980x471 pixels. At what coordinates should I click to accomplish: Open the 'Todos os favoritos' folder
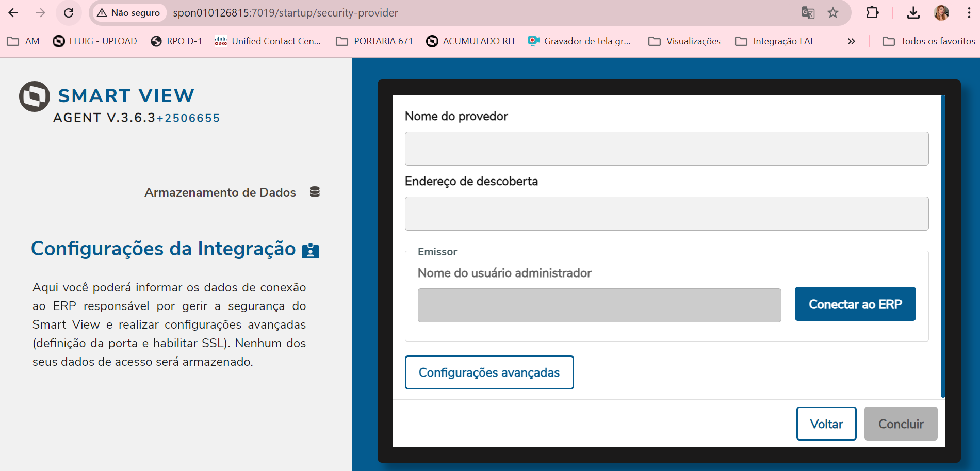coord(929,41)
